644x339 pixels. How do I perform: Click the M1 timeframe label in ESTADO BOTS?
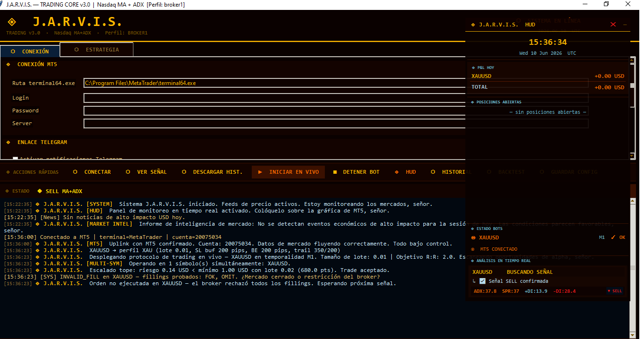point(602,237)
